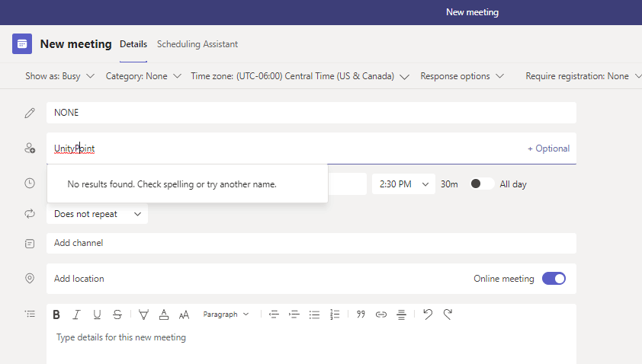Open the Paragraph style dropdown
The height and width of the screenshot is (364, 642).
226,314
